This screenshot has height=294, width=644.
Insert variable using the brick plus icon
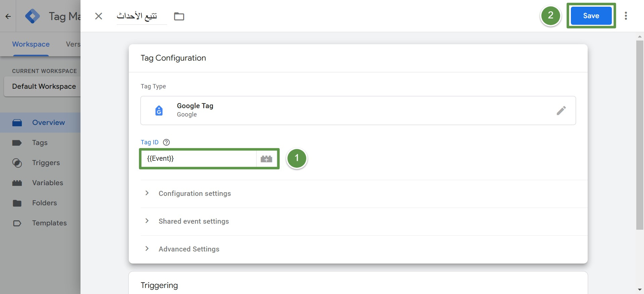(267, 159)
